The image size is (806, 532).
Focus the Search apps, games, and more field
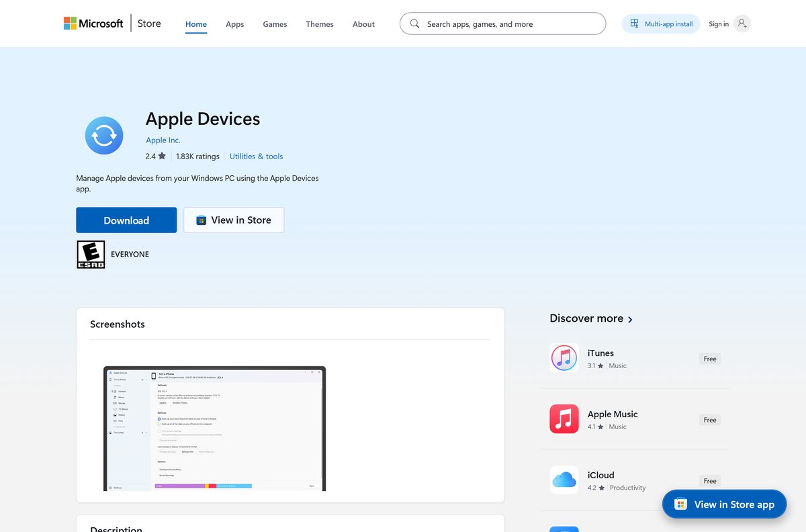(502, 24)
